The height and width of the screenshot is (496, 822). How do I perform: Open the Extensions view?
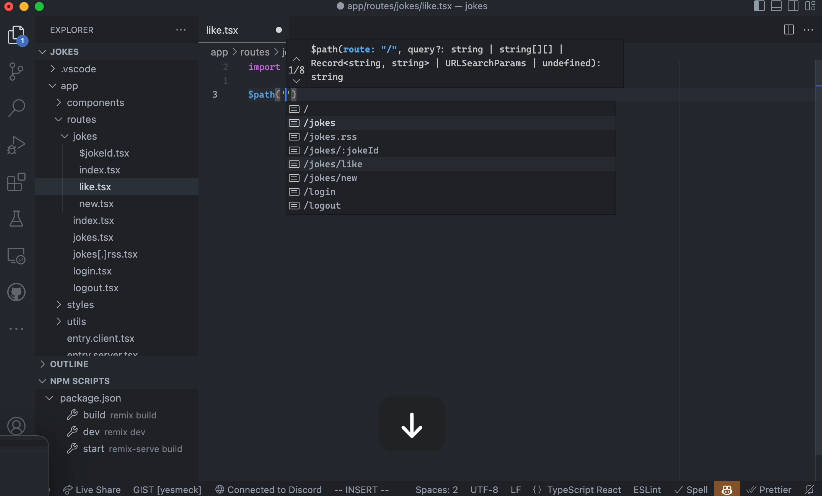point(16,182)
